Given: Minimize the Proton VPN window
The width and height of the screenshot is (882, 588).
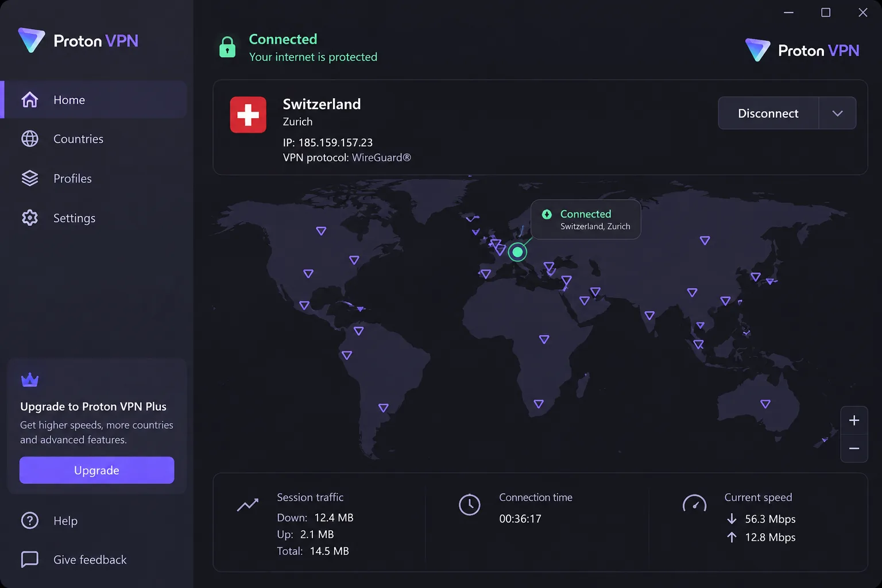Looking at the screenshot, I should pos(789,13).
